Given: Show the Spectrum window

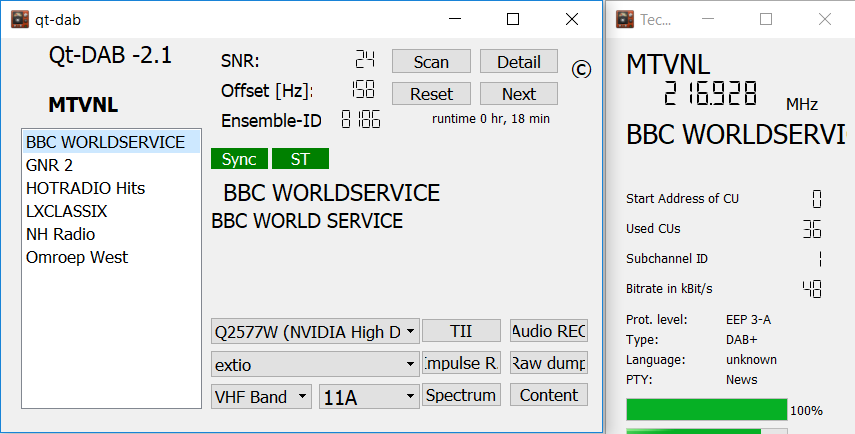Looking at the screenshot, I should click(461, 395).
